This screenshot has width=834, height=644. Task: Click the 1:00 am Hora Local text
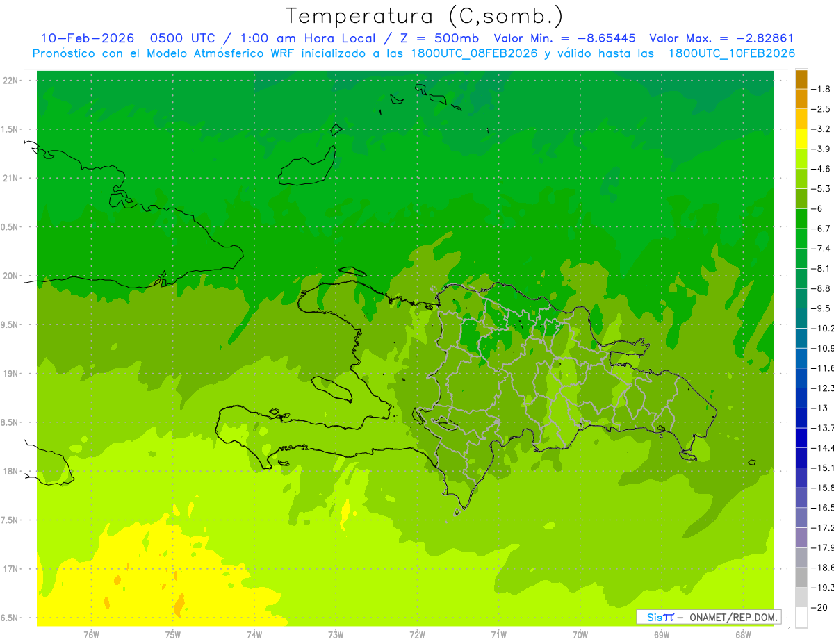point(308,38)
